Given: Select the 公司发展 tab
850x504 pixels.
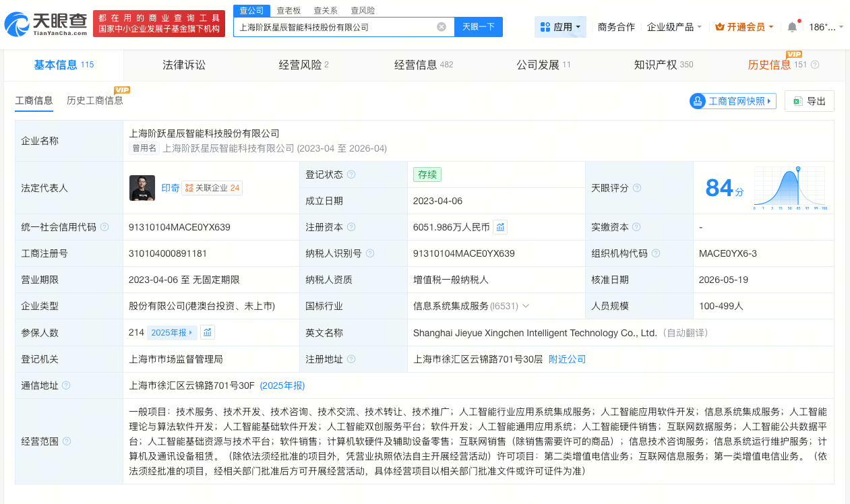Looking at the screenshot, I should pyautogui.click(x=543, y=65).
